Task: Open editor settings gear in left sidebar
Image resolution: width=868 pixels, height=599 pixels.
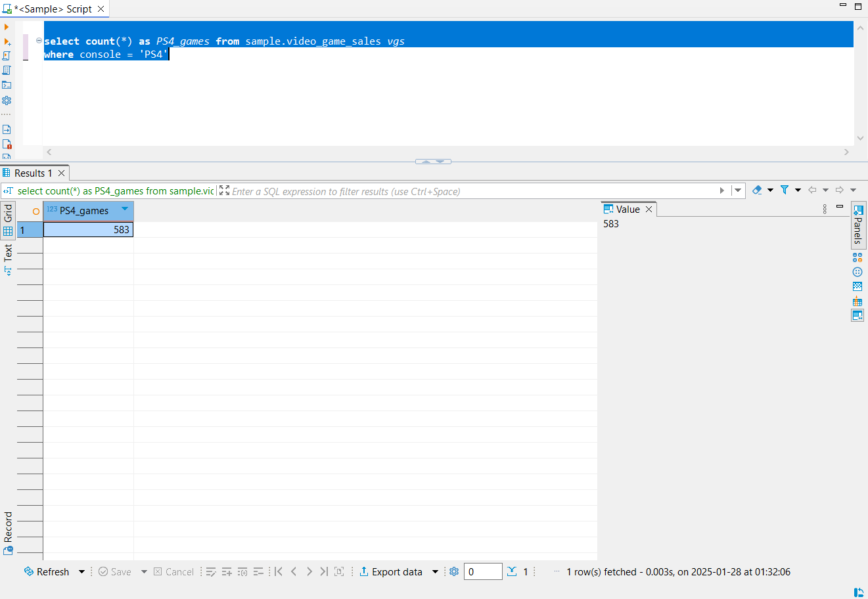Action: (7, 100)
